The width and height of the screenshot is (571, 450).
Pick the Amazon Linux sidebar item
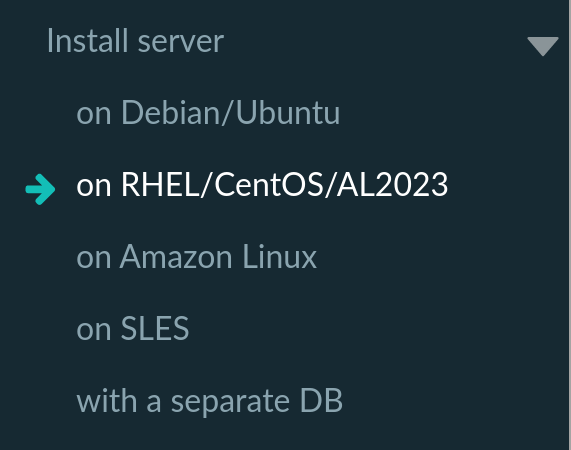(197, 257)
